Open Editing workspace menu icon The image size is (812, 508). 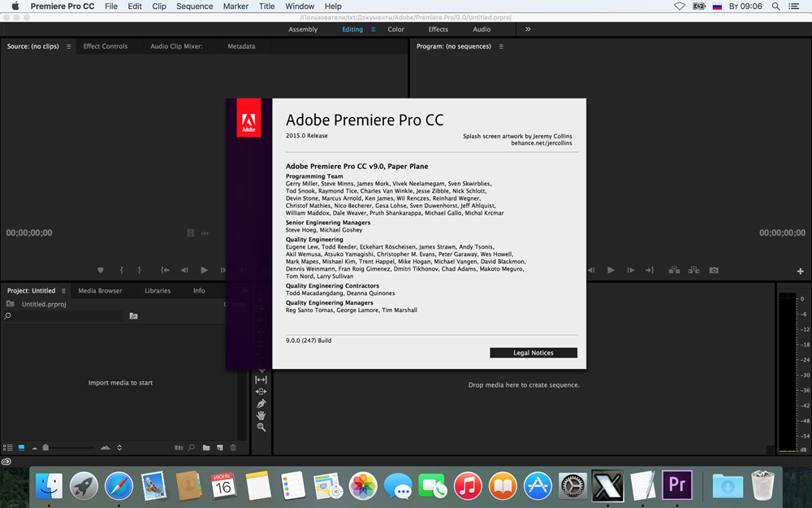click(x=373, y=29)
